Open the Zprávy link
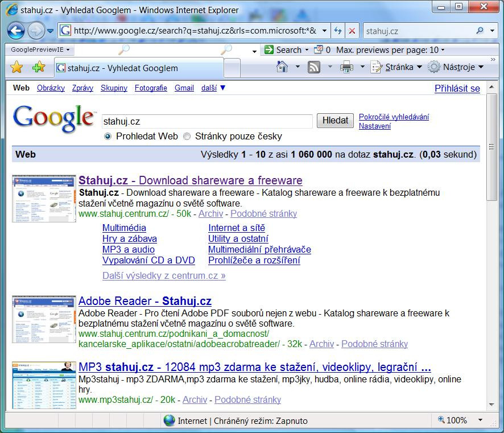 (82, 88)
